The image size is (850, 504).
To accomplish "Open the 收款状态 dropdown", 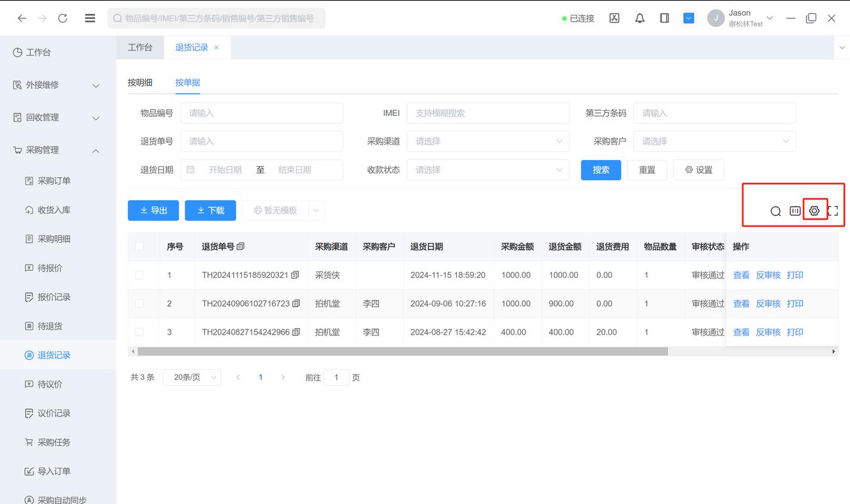I will point(488,169).
